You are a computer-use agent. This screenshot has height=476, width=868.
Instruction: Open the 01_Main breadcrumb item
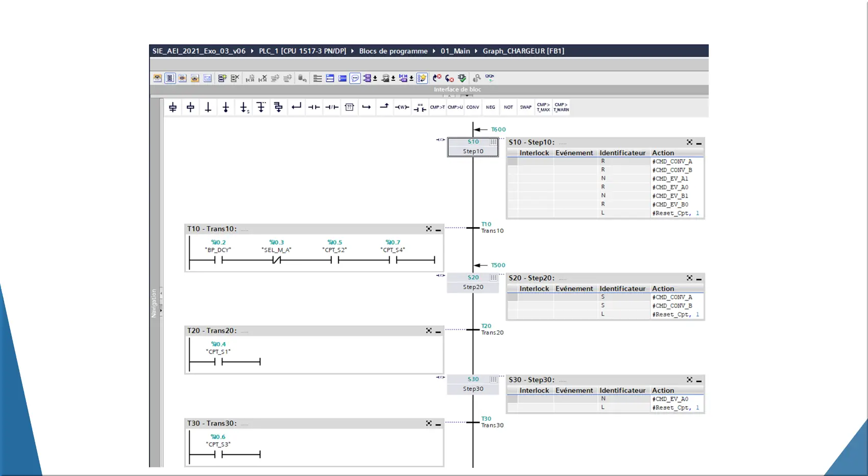click(x=455, y=51)
